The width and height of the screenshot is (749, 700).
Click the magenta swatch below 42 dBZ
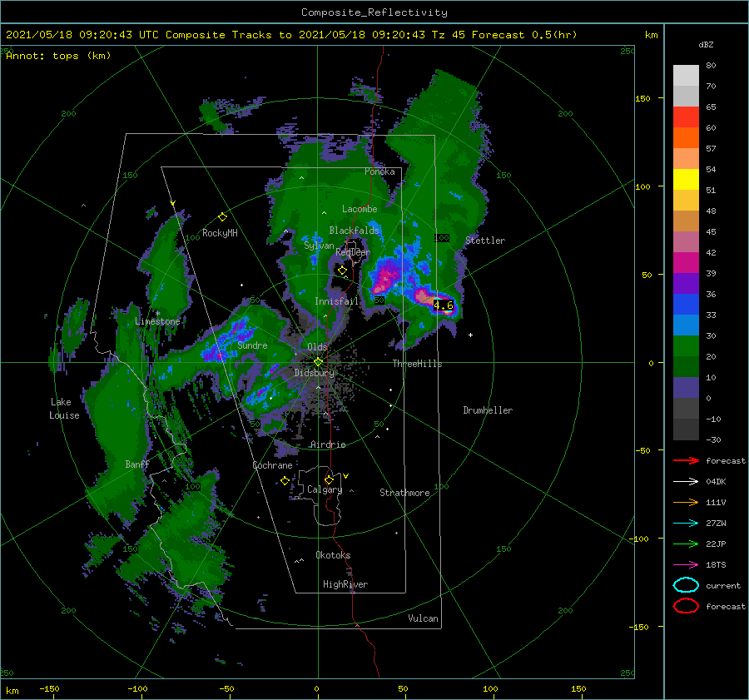pos(686,263)
